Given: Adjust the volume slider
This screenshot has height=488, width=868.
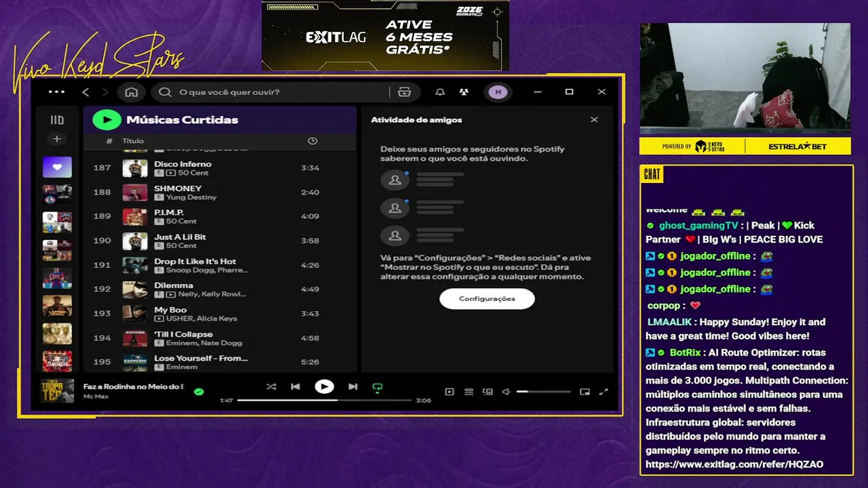Looking at the screenshot, I should click(x=543, y=392).
